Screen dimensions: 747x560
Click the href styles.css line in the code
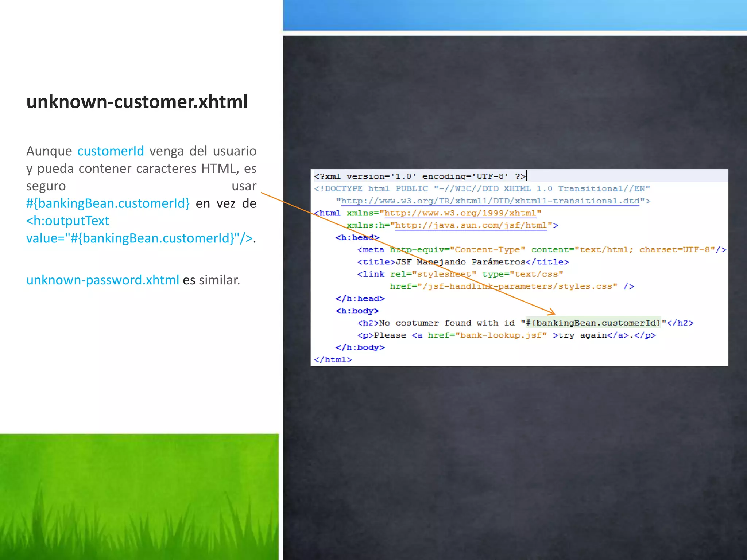(512, 286)
